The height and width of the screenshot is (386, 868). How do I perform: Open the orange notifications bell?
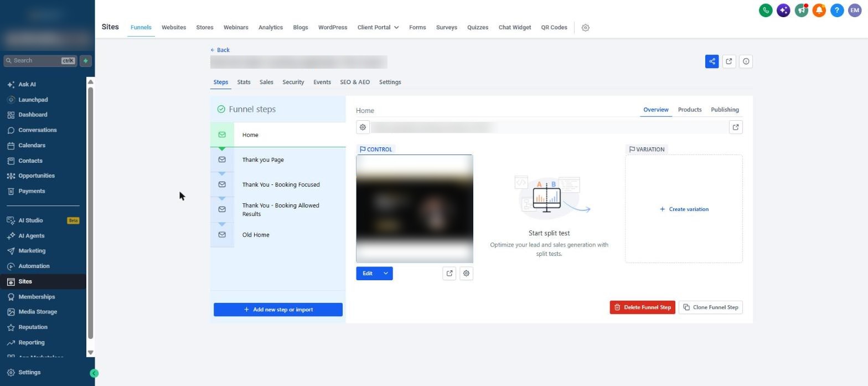[x=819, y=10]
